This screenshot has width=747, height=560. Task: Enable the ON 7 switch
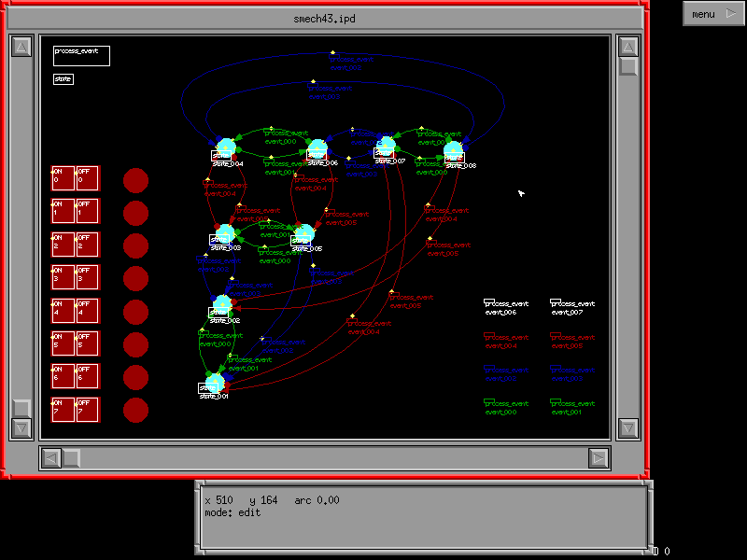point(63,411)
